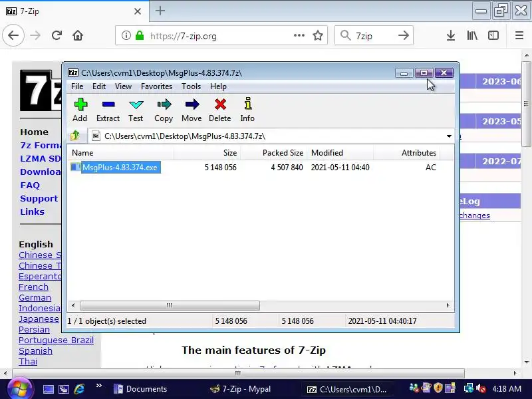The width and height of the screenshot is (532, 399).
Task: Click the 4:18 AM taskbar clock
Action: coord(507,389)
